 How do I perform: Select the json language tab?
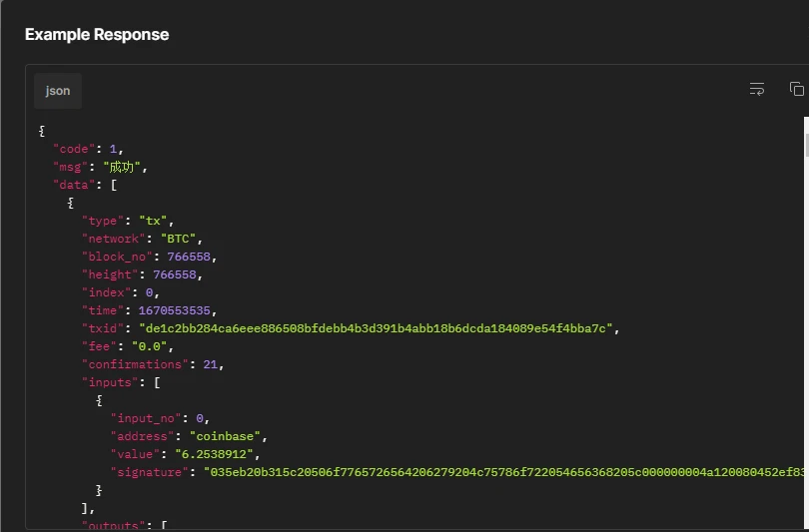click(x=58, y=91)
